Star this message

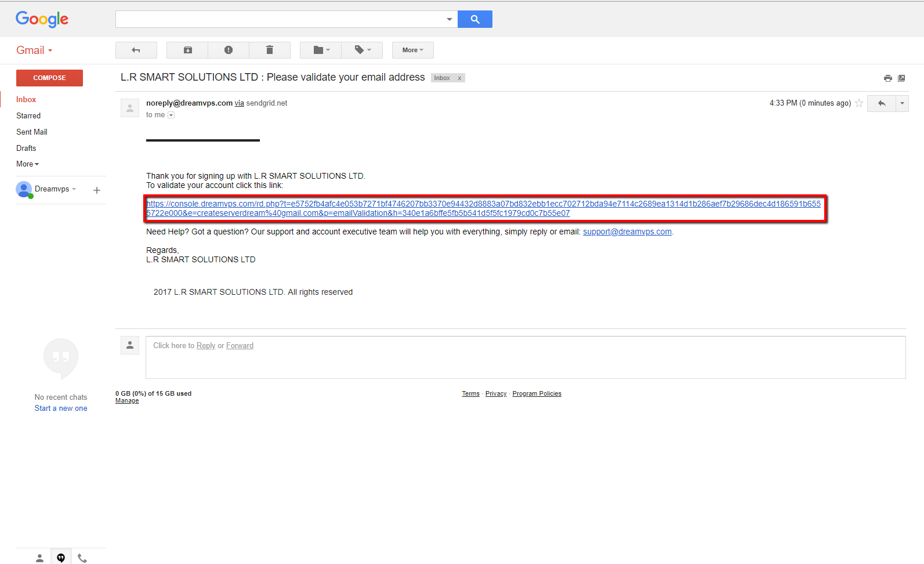point(859,103)
